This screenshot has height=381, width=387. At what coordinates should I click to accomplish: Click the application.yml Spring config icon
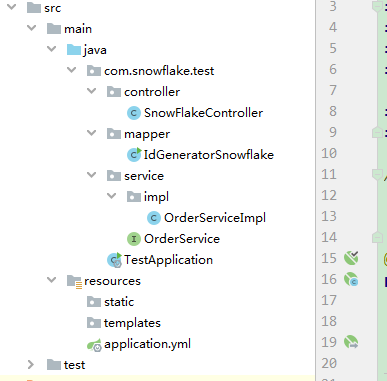[94, 345]
